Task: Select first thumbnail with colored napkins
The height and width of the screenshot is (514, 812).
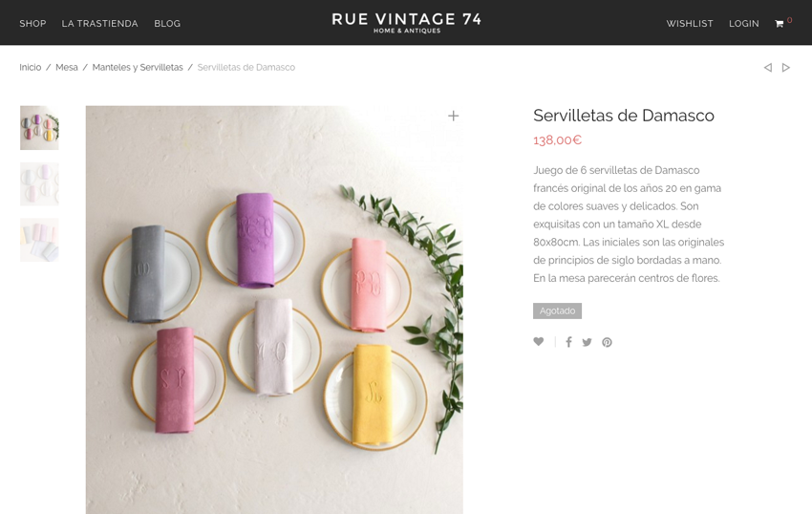Action: (x=39, y=128)
